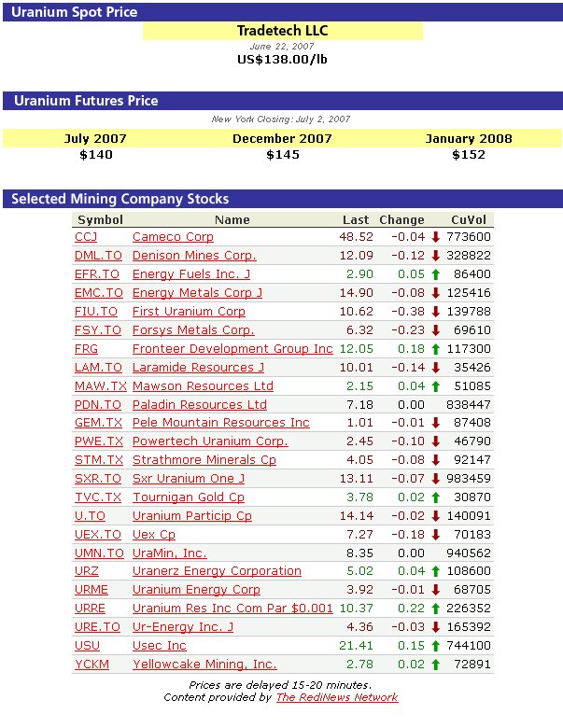Visit the First Uranium Corp link
Screen dimensions: 563x728
(189, 311)
